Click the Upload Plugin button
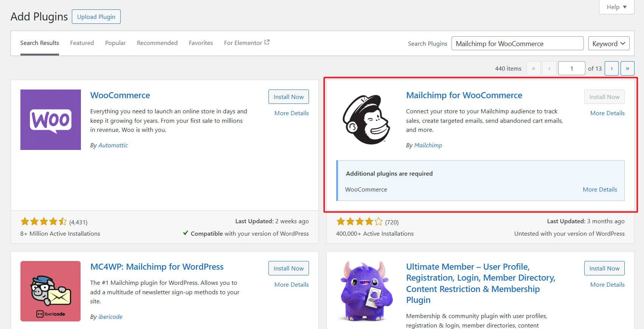 point(96,17)
